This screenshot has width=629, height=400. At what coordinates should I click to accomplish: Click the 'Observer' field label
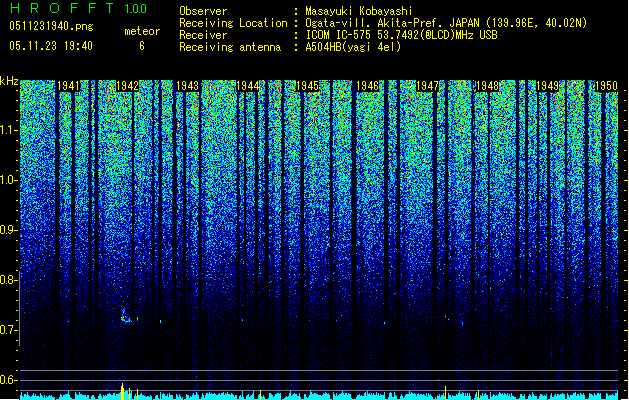click(203, 11)
